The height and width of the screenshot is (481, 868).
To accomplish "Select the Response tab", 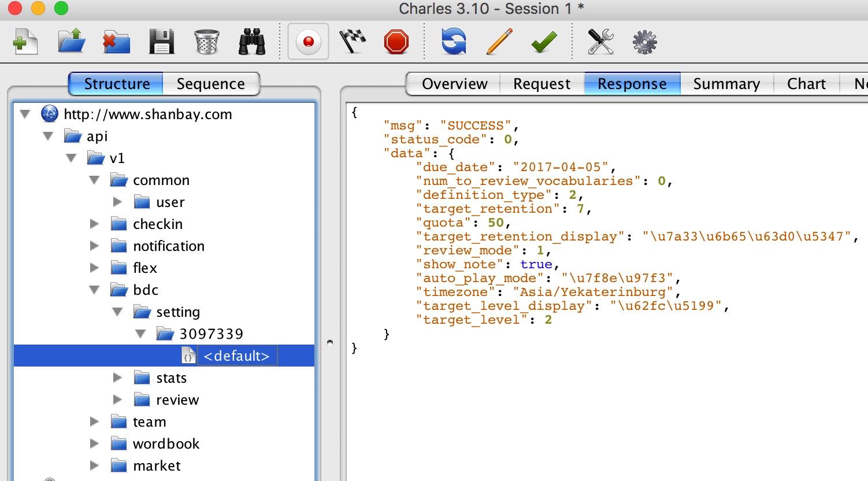I will point(632,84).
